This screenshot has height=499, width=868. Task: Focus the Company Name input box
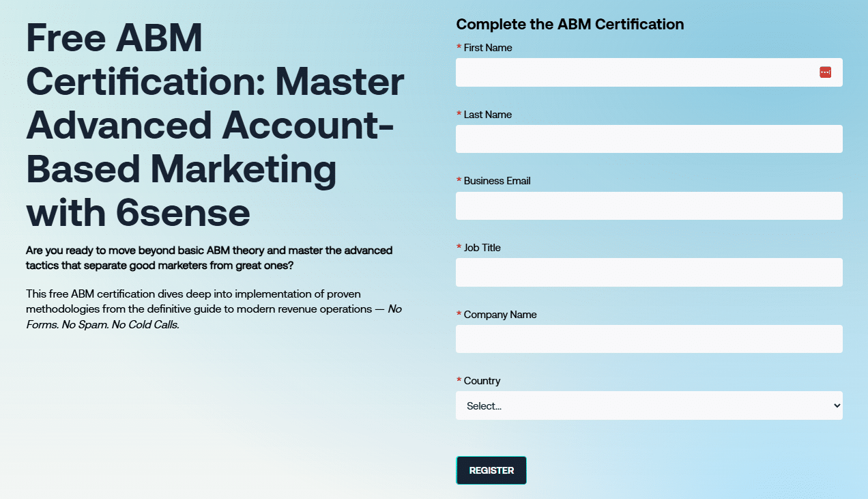[648, 339]
